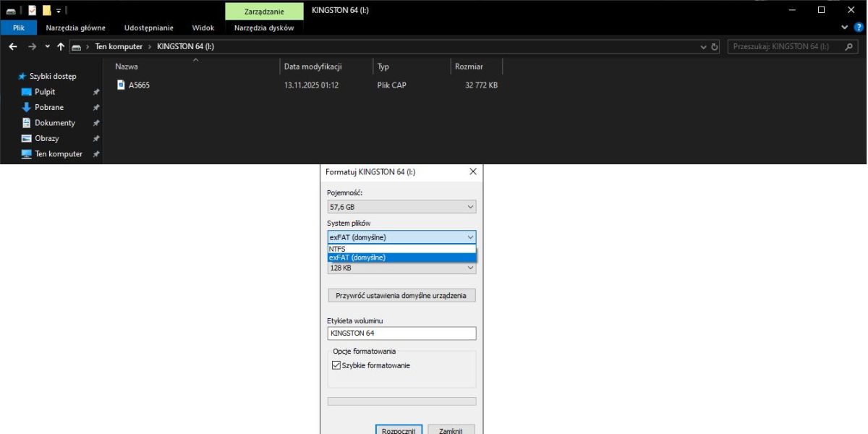Screen dimensions: 868x434
Task: Expand the ribbon with the chevron
Action: click(x=846, y=27)
